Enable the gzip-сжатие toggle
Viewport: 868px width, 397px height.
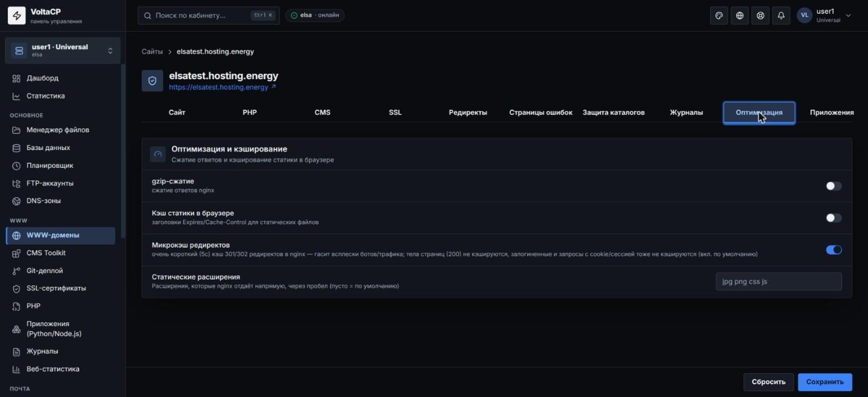click(834, 186)
